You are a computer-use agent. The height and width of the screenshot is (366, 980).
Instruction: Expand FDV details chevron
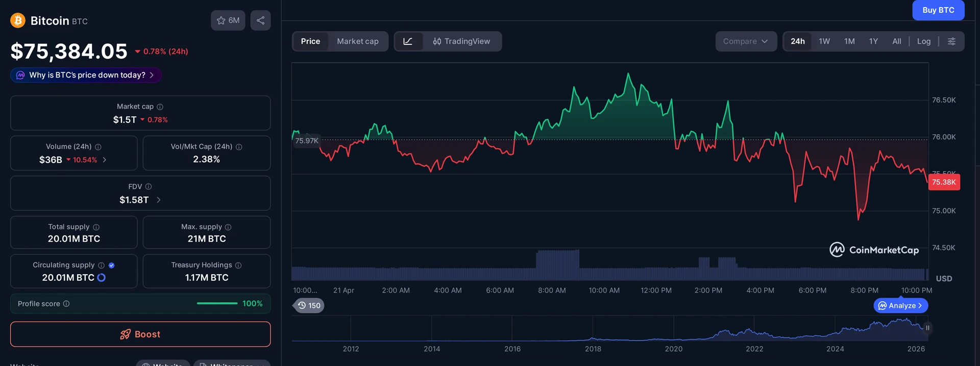(x=159, y=200)
